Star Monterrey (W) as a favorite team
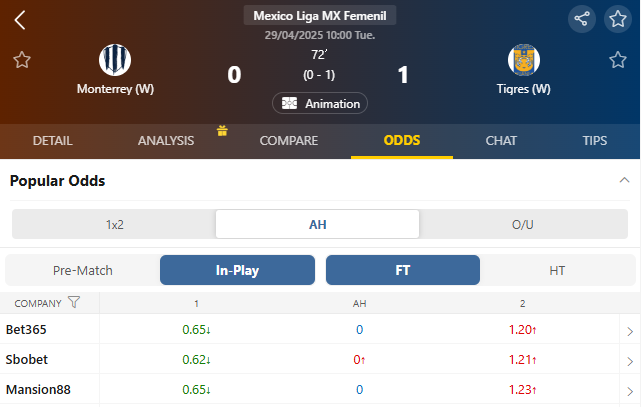 [x=22, y=60]
